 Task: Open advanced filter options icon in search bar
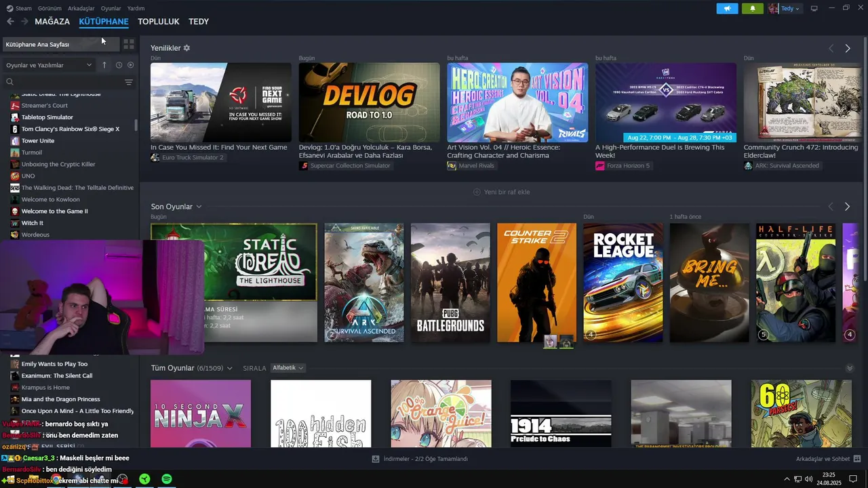click(129, 82)
